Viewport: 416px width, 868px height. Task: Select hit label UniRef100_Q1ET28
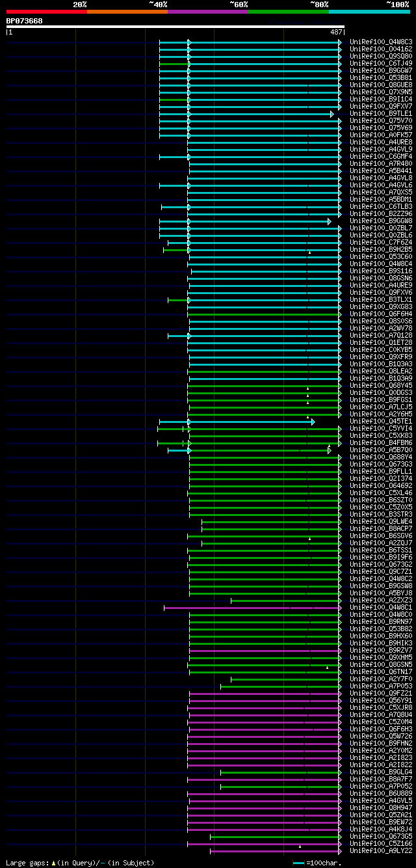(x=381, y=342)
